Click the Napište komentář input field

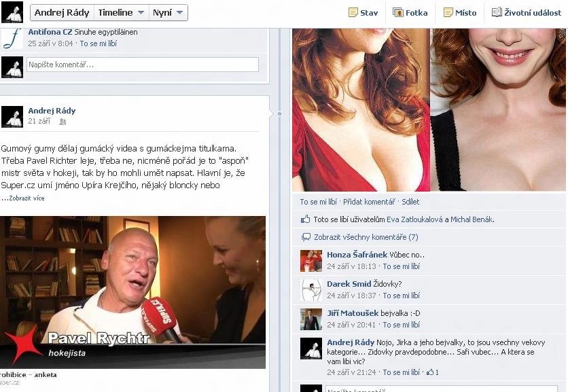click(143, 65)
